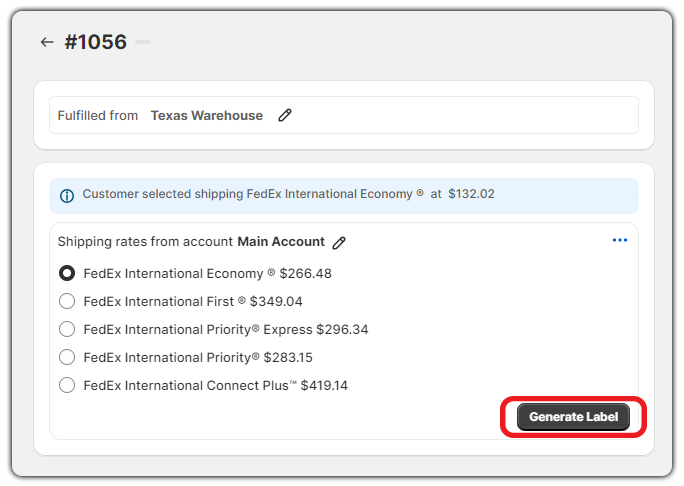Edit the Texas Warehouse fulfillment location
Viewport: 684px width, 486px height.
click(285, 115)
